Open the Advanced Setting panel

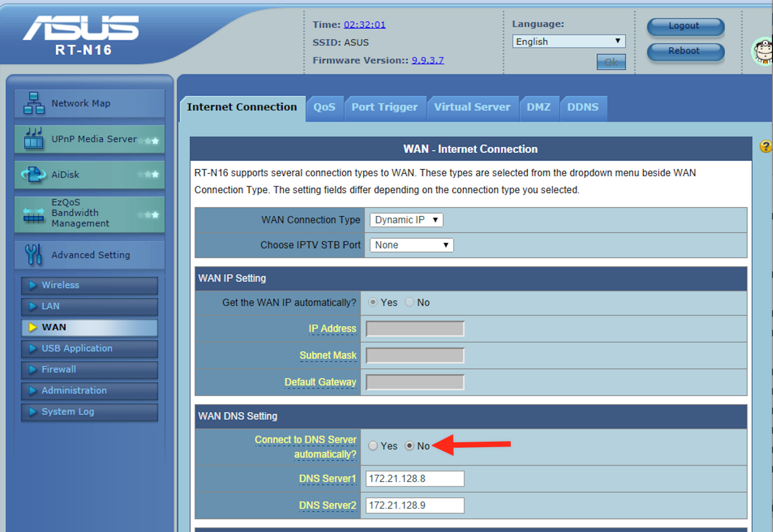click(x=90, y=255)
